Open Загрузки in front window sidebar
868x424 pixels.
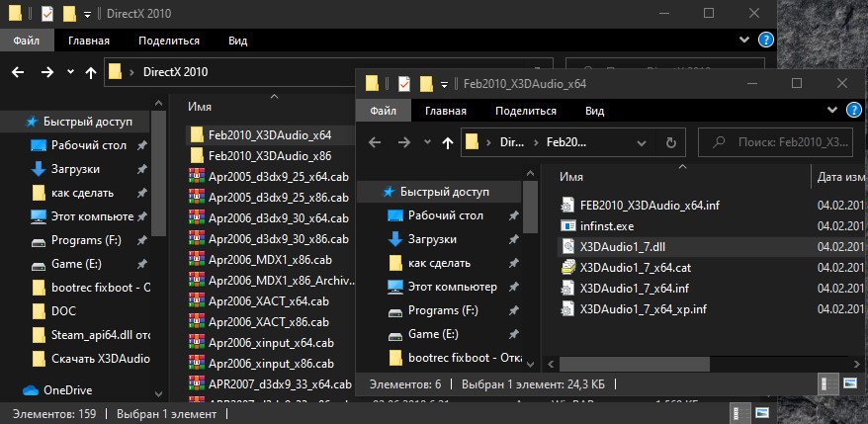[x=432, y=239]
